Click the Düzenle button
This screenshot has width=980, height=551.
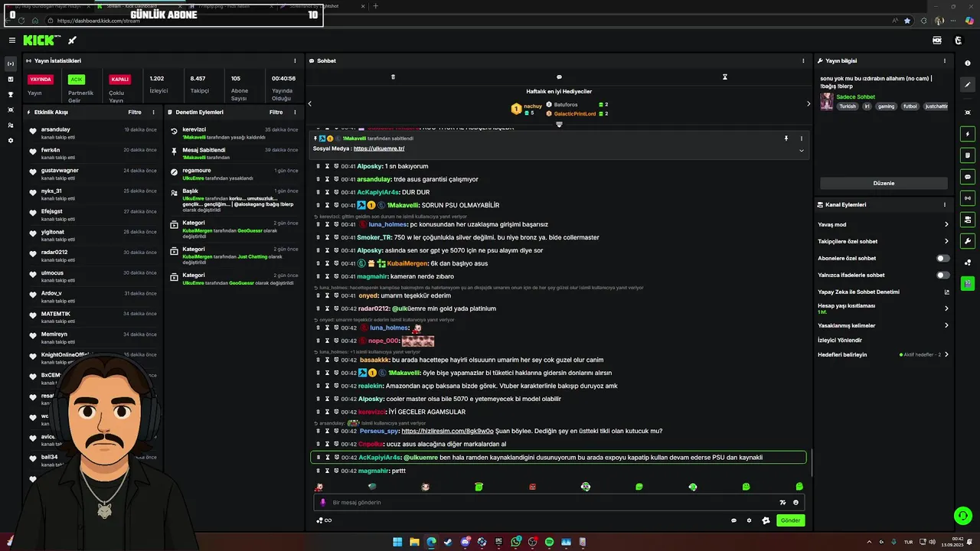(x=884, y=183)
